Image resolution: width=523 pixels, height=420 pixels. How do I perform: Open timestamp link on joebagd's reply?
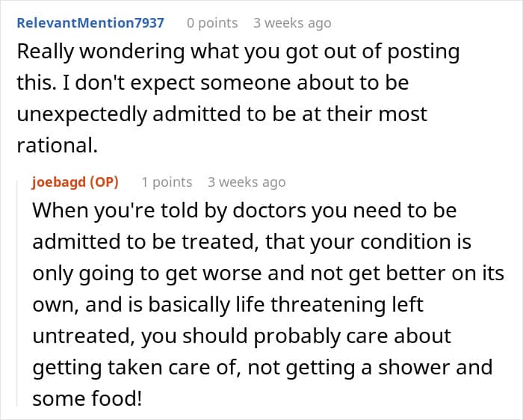coord(247,182)
